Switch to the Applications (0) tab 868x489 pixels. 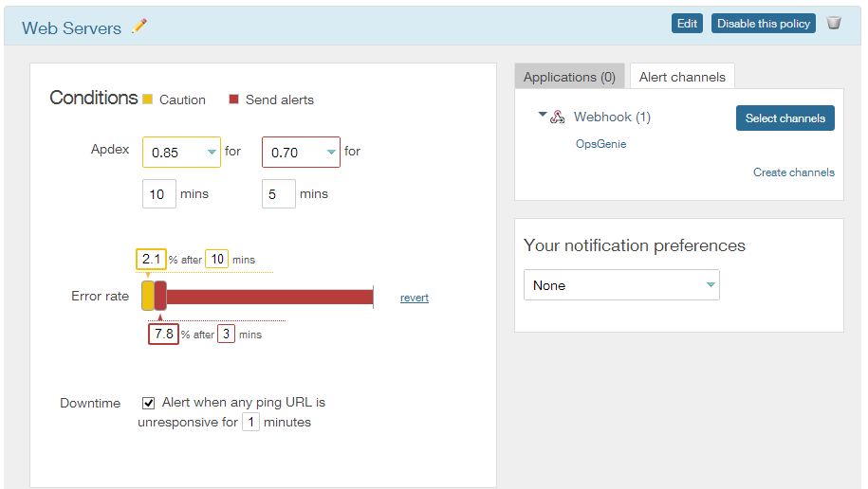(569, 77)
